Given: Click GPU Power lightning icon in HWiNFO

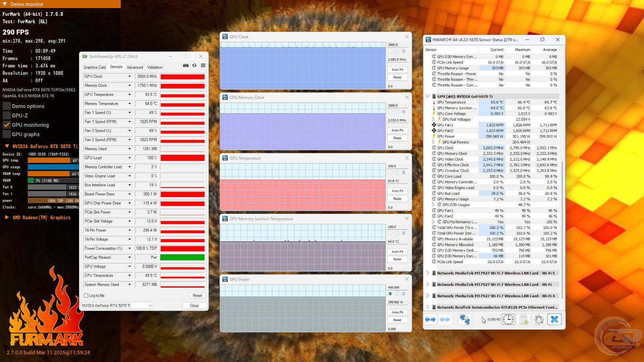Looking at the screenshot, I should [x=434, y=136].
